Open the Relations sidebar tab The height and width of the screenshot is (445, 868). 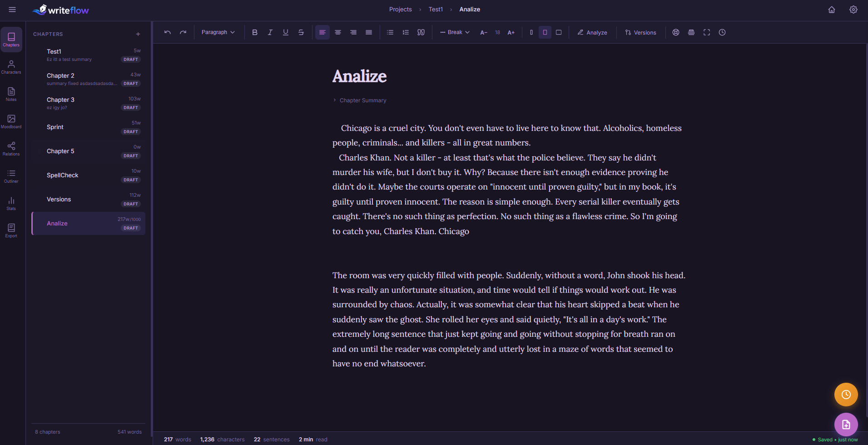11,149
